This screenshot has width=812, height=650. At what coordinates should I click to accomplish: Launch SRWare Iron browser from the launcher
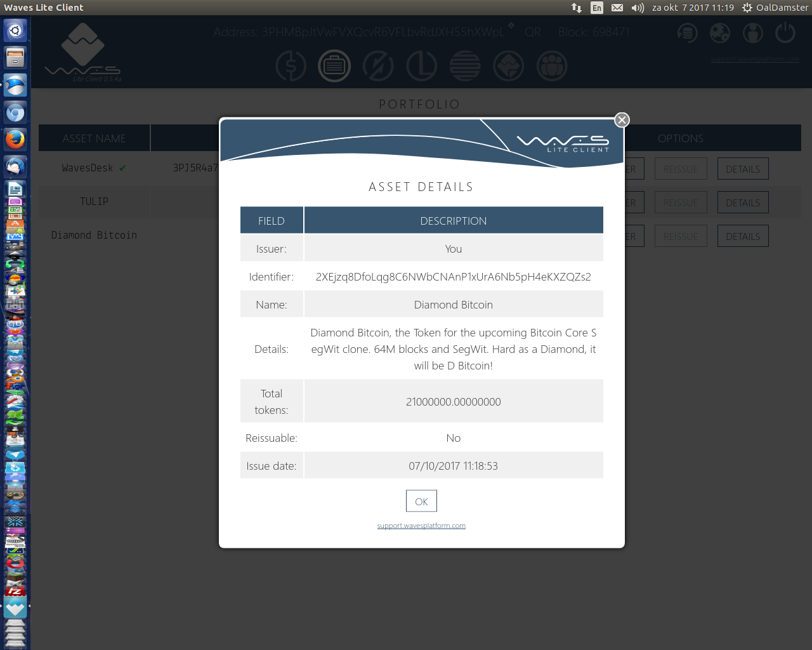pyautogui.click(x=15, y=85)
